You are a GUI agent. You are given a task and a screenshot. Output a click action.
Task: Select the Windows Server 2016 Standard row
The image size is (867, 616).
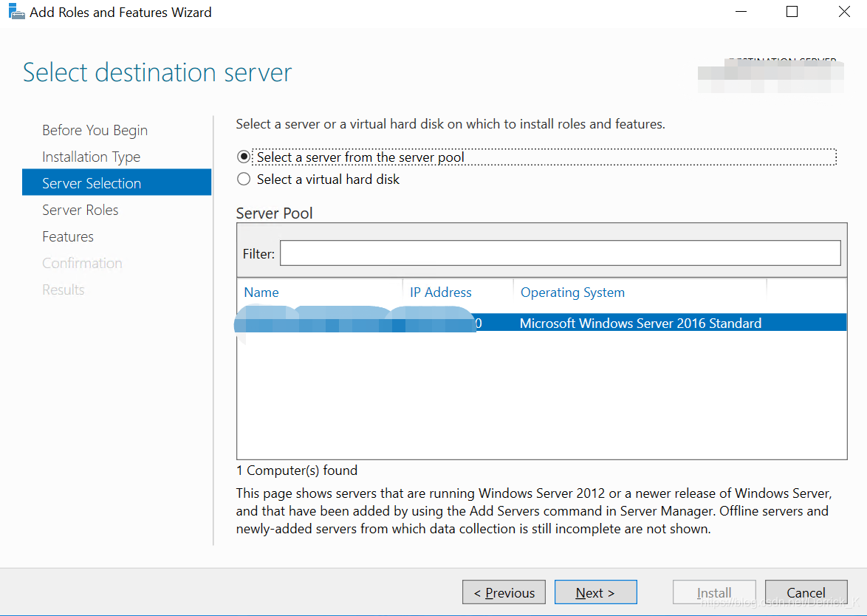(x=542, y=323)
